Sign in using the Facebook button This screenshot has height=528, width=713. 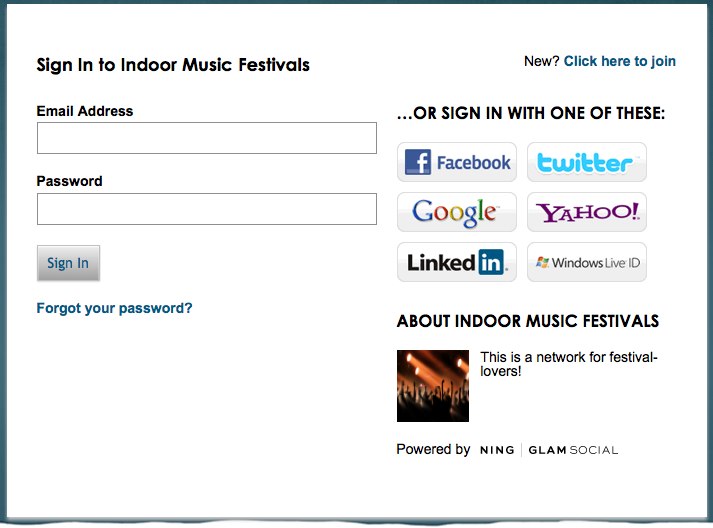[457, 162]
